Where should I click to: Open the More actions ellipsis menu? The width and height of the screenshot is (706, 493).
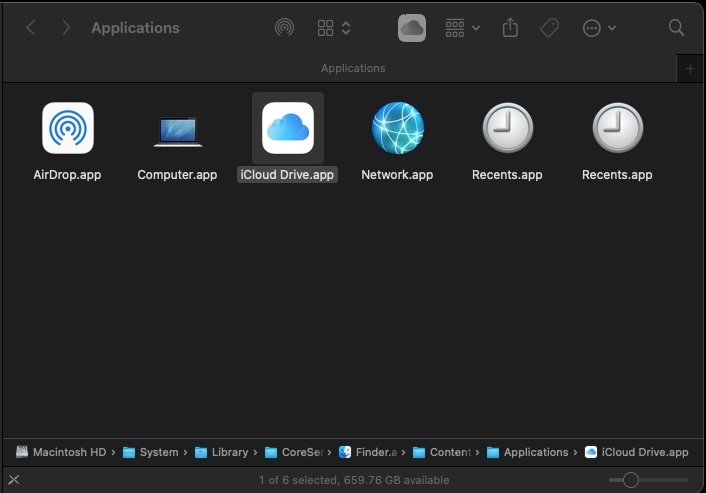coord(599,28)
